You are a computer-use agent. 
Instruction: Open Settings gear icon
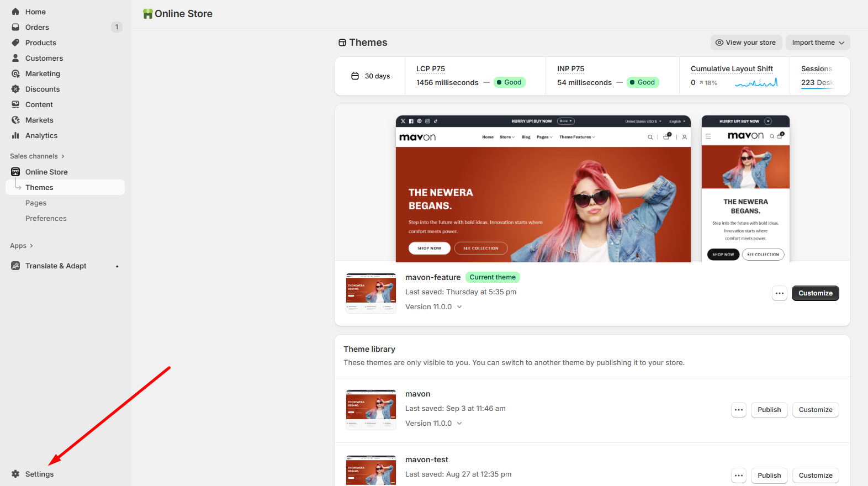(x=15, y=474)
